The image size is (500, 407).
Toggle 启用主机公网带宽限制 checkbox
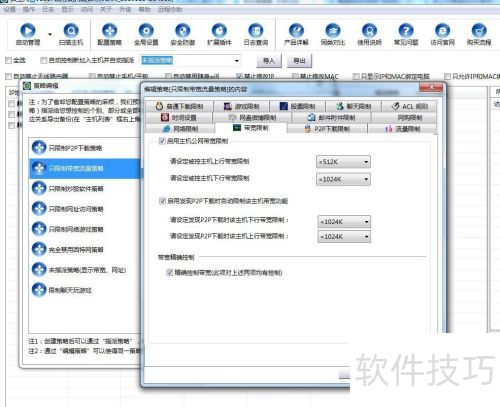pyautogui.click(x=162, y=141)
